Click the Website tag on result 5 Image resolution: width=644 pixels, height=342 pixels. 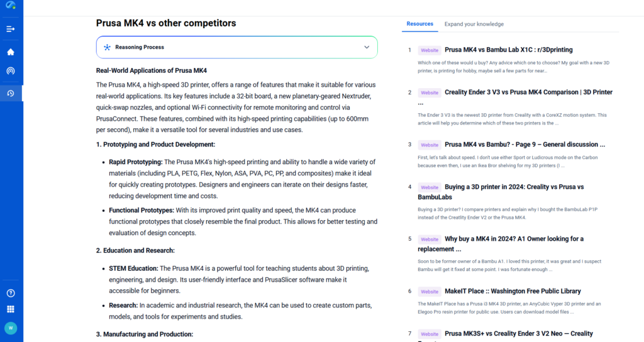(x=430, y=240)
